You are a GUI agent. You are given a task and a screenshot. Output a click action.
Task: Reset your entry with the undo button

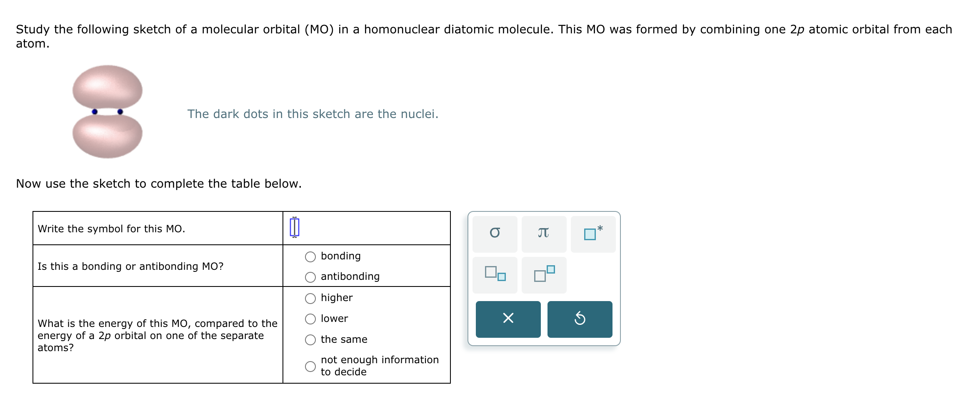pos(580,319)
